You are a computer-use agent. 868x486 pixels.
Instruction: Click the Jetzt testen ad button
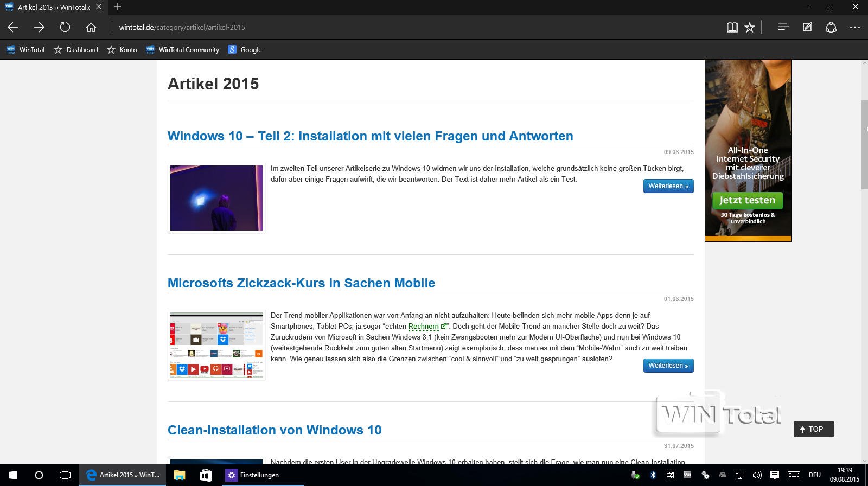(748, 200)
